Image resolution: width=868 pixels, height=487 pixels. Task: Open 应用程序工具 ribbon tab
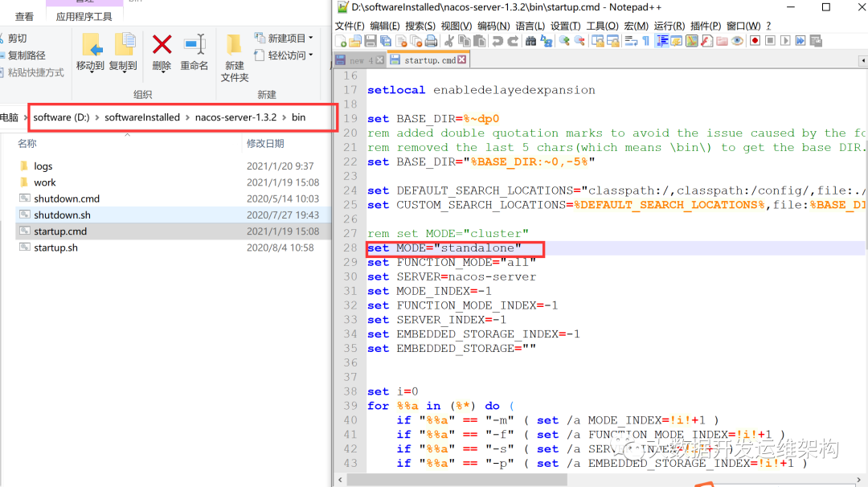[84, 17]
